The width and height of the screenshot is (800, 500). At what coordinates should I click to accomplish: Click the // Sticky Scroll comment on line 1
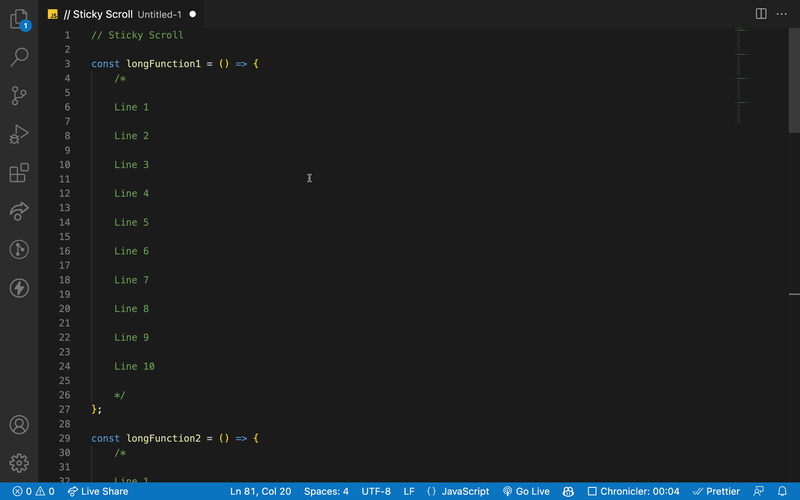coord(137,35)
